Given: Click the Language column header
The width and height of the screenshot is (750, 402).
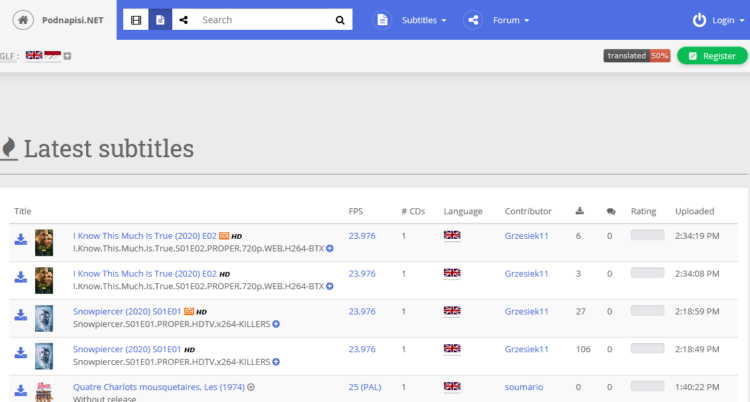Looking at the screenshot, I should click(463, 212).
